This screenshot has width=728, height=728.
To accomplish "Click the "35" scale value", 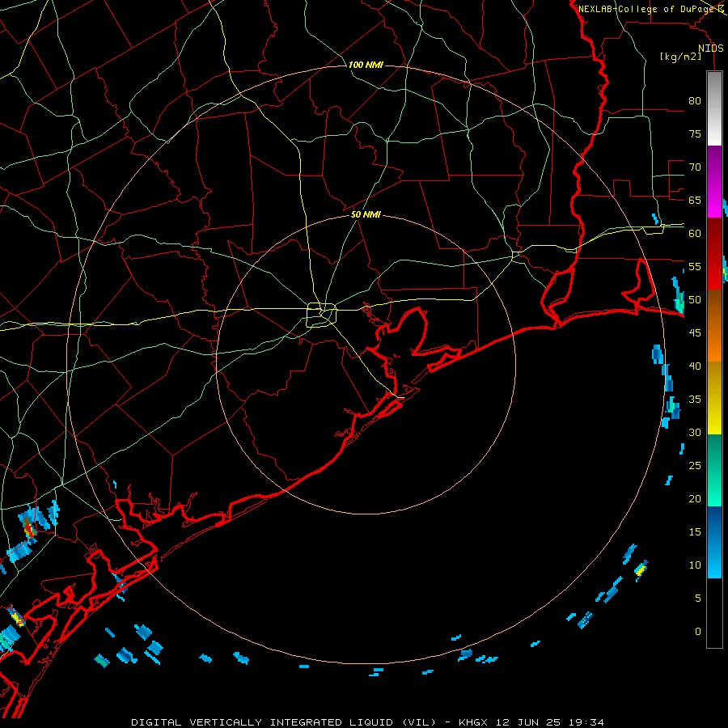I will (x=695, y=400).
